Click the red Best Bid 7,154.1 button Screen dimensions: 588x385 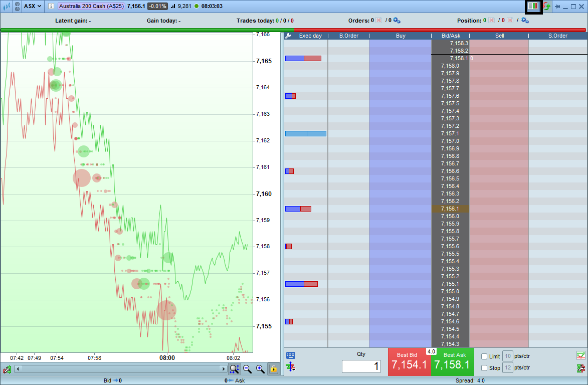click(409, 362)
